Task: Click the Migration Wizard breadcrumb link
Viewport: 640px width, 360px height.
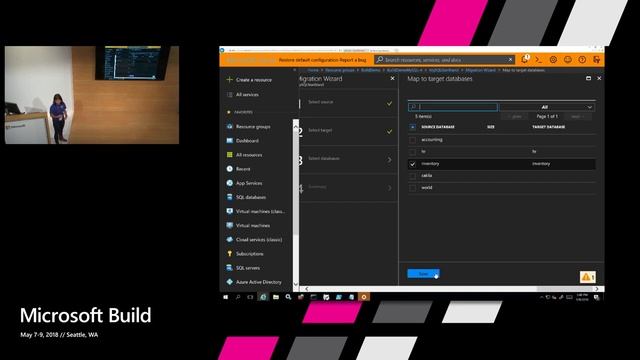Action: (480, 70)
